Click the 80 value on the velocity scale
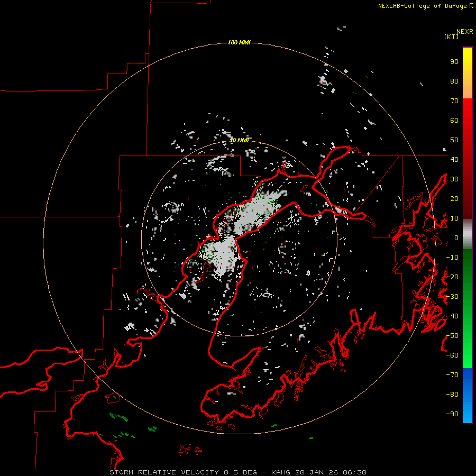 coord(454,81)
